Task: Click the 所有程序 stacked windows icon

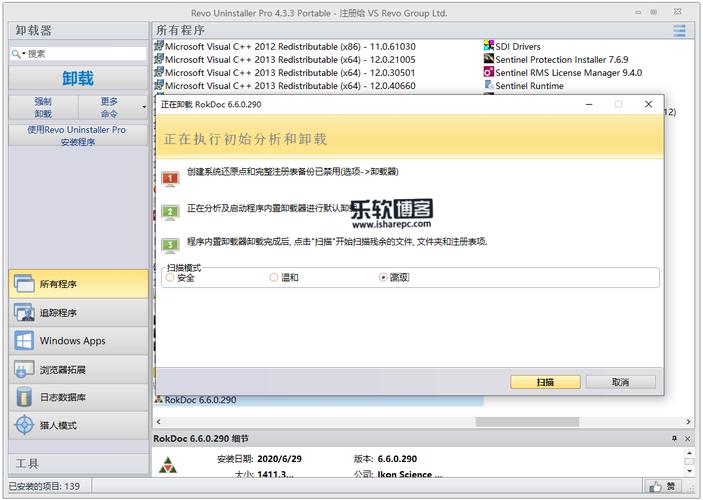Action: coord(24,284)
